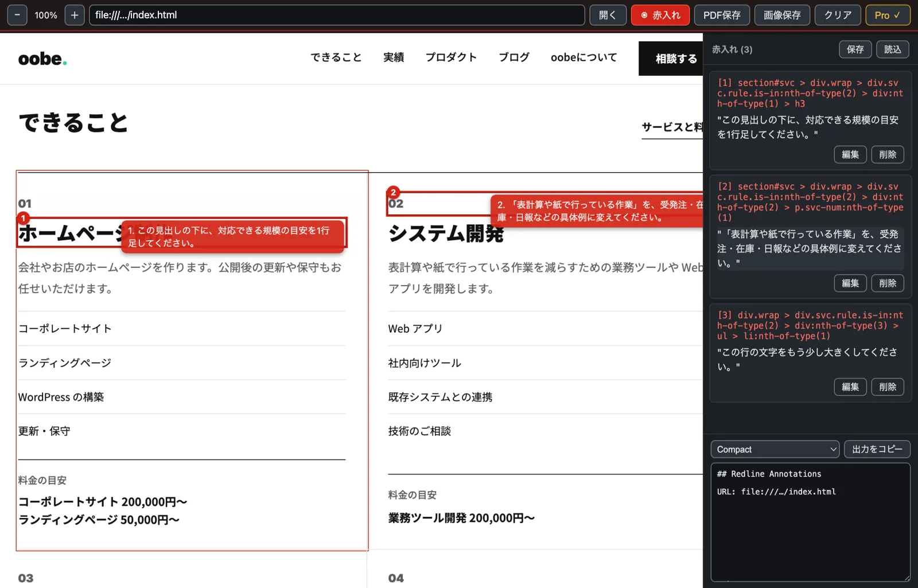Click the 既存システムとの連携 row
The width and height of the screenshot is (918, 588).
point(545,397)
